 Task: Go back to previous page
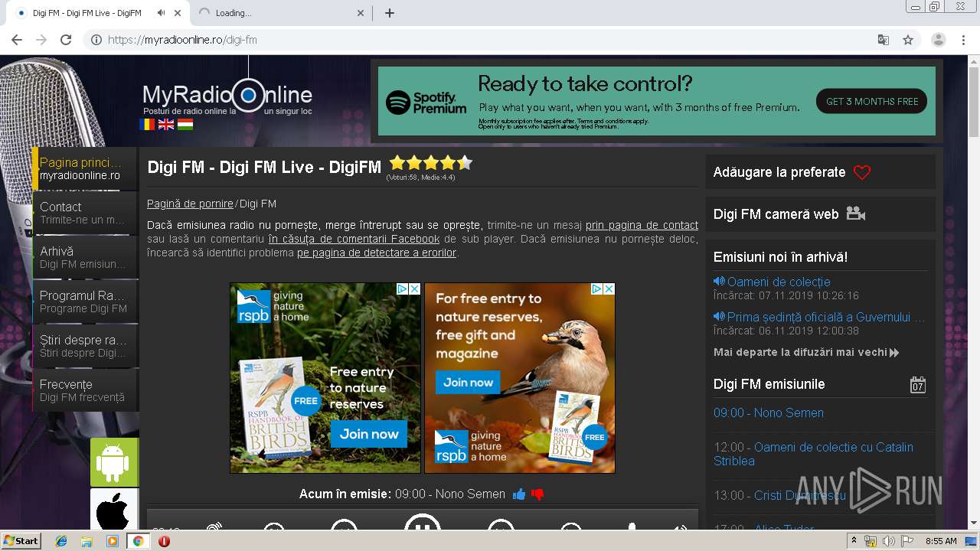click(17, 40)
